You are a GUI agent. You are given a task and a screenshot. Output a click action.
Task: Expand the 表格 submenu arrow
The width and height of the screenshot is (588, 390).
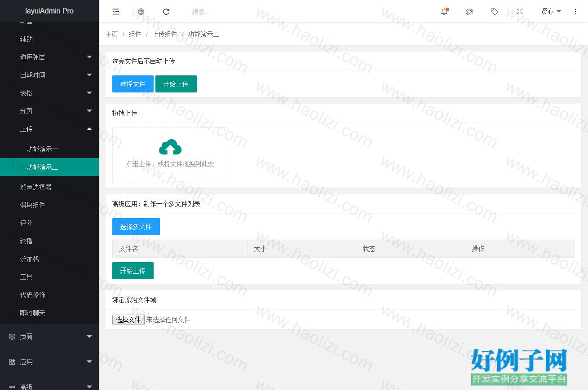[x=89, y=93]
